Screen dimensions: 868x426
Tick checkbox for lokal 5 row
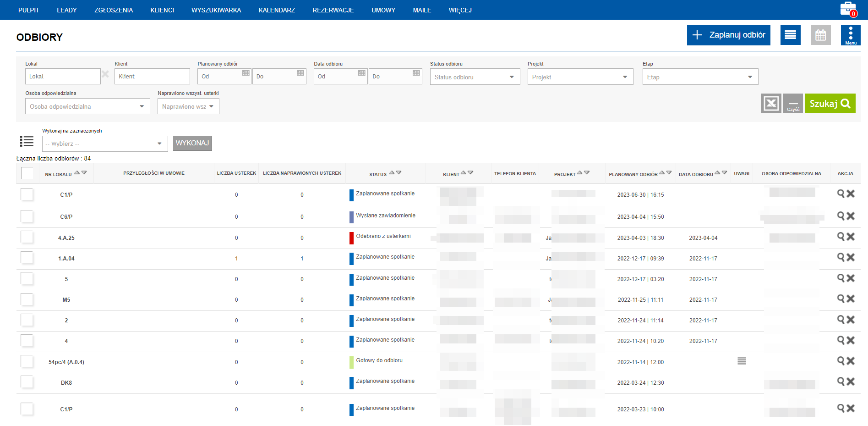tap(27, 278)
